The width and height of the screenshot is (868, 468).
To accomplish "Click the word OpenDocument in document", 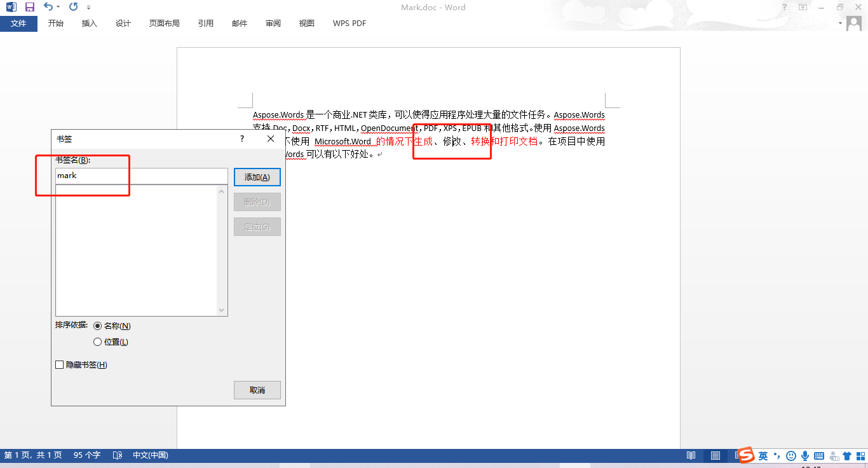I will point(390,128).
